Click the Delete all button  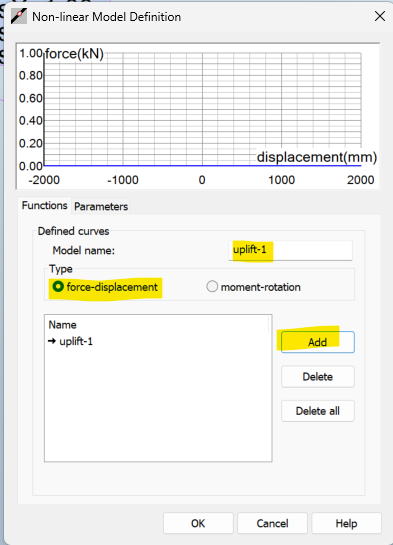coord(318,411)
